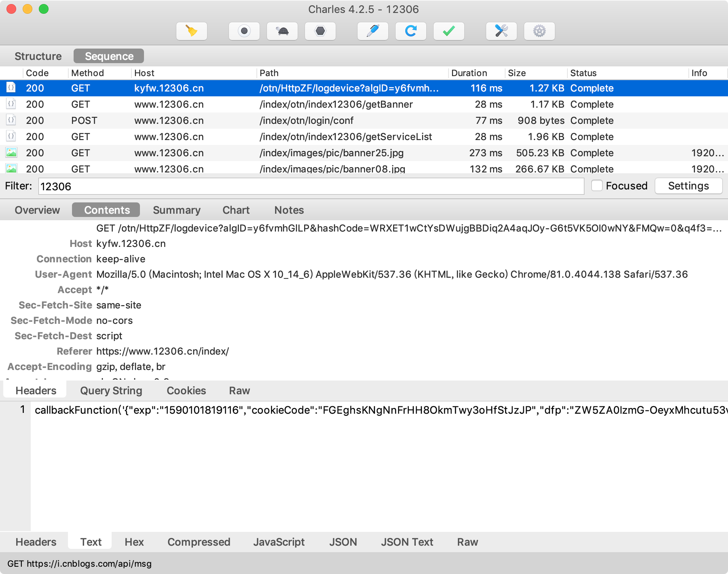Compose a new request with the pen icon
The width and height of the screenshot is (728, 574).
tap(373, 31)
